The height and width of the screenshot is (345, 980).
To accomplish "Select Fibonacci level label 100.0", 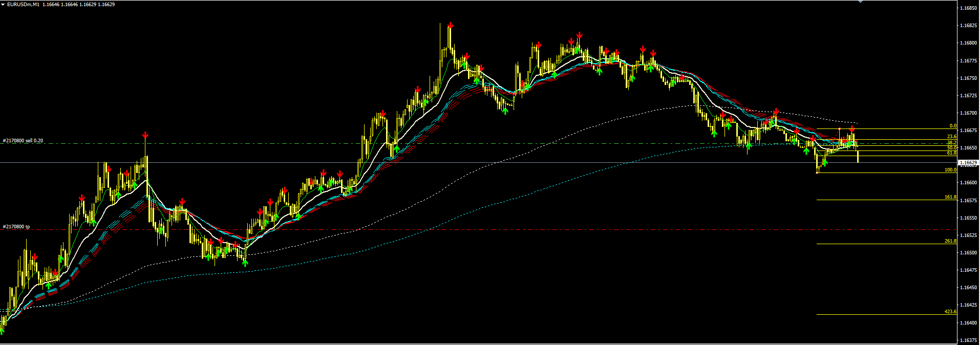I will click(951, 170).
